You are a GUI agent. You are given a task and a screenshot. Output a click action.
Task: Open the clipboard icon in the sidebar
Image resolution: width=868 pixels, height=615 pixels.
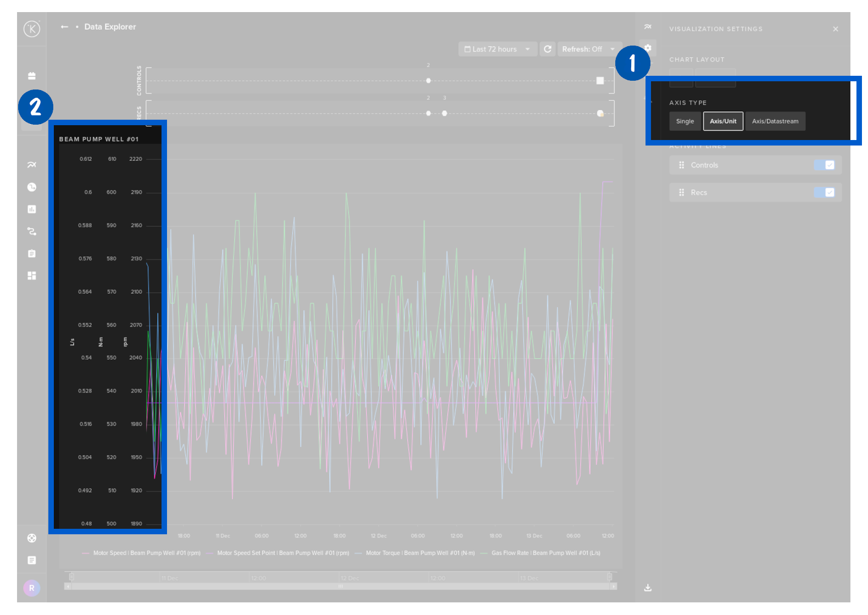32,254
